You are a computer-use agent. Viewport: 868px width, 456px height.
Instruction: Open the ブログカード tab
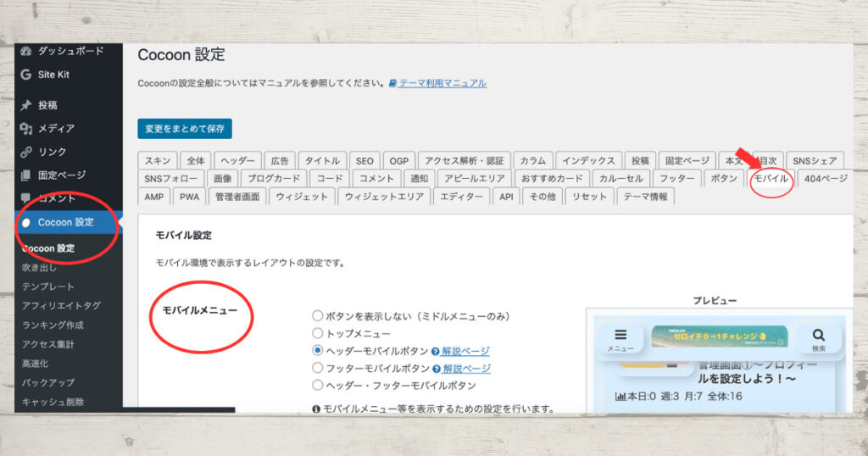click(274, 178)
